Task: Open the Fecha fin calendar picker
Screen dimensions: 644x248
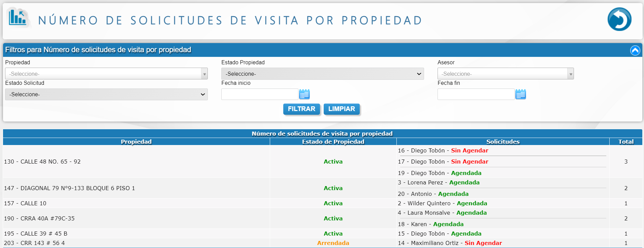Action: 520,95
